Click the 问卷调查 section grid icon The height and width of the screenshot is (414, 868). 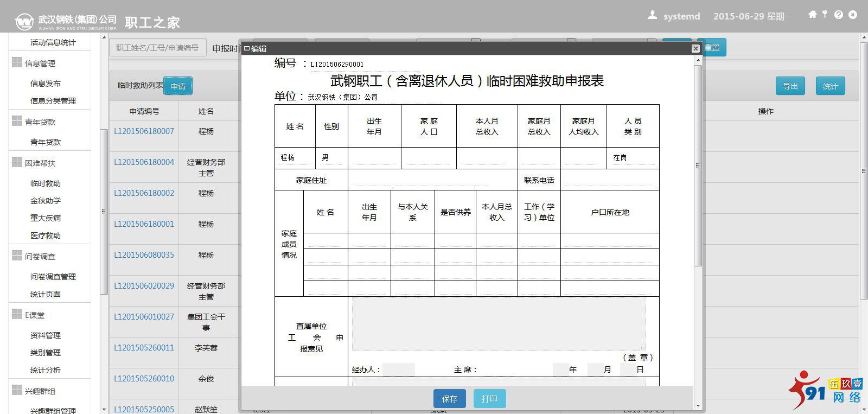[x=17, y=256]
